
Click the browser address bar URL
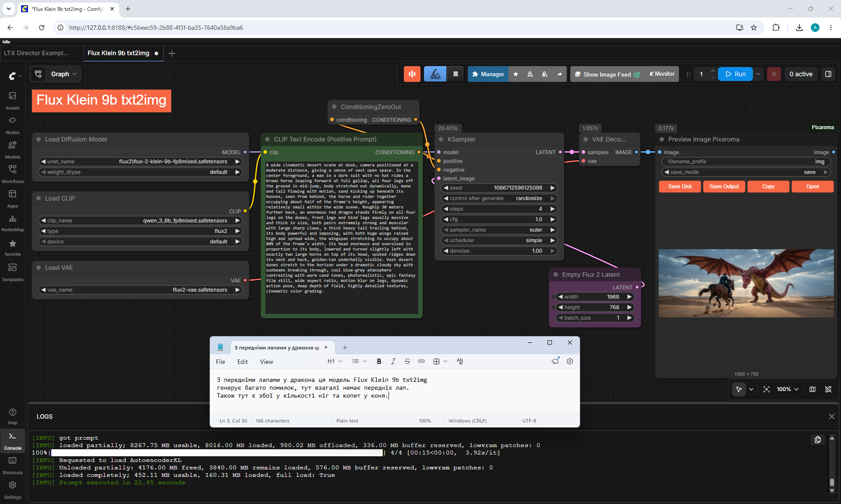point(156,28)
